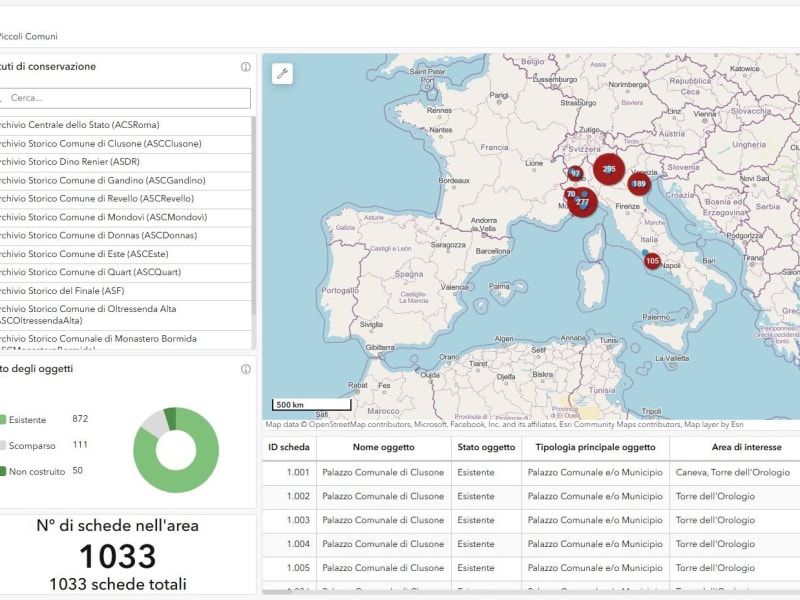Image resolution: width=800 pixels, height=600 pixels.
Task: Select table row with ID 1.003
Action: coord(531,520)
